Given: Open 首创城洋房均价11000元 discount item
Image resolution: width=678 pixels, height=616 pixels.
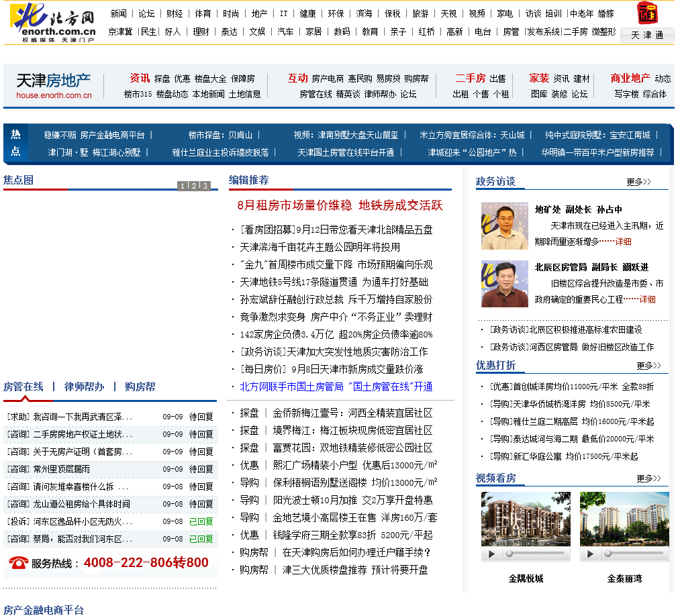Looking at the screenshot, I should (x=572, y=387).
